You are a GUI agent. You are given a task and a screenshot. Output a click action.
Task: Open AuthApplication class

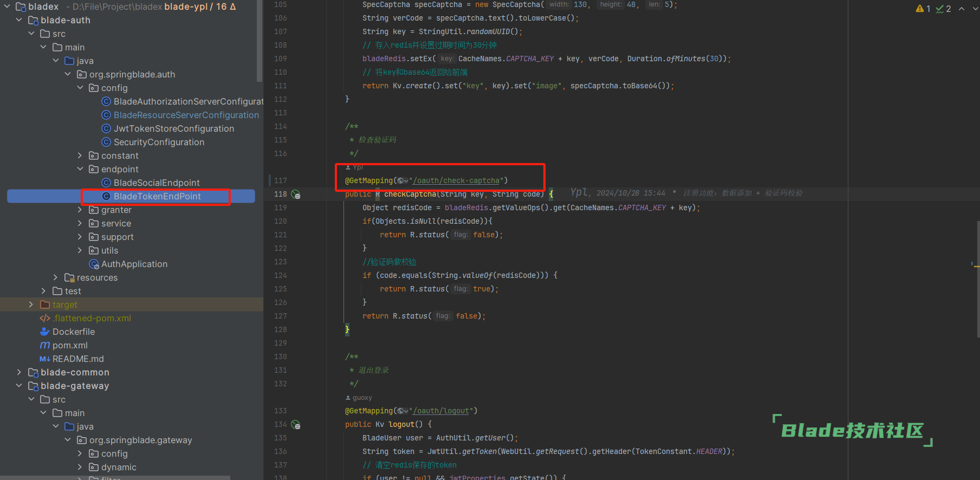(x=134, y=264)
